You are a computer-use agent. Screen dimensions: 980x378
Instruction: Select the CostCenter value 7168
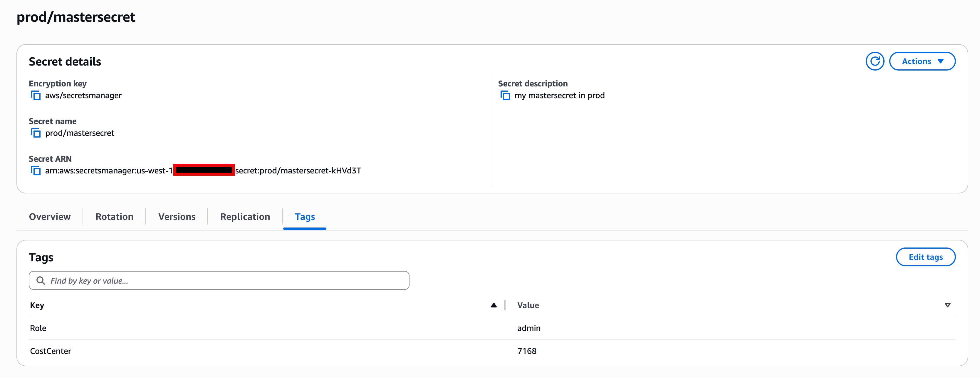pos(527,351)
